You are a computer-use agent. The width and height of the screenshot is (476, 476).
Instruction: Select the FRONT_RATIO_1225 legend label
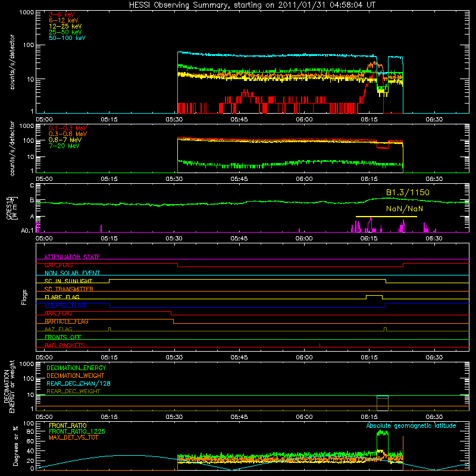(77, 431)
